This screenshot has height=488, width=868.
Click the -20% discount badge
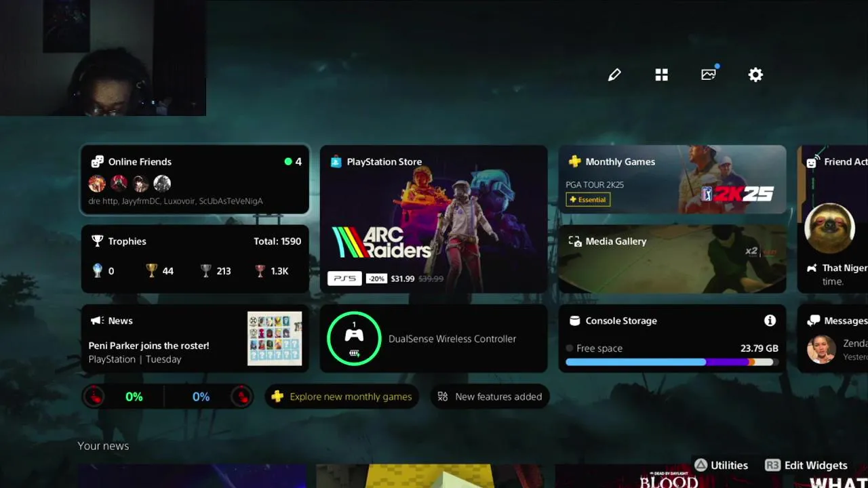(x=376, y=279)
